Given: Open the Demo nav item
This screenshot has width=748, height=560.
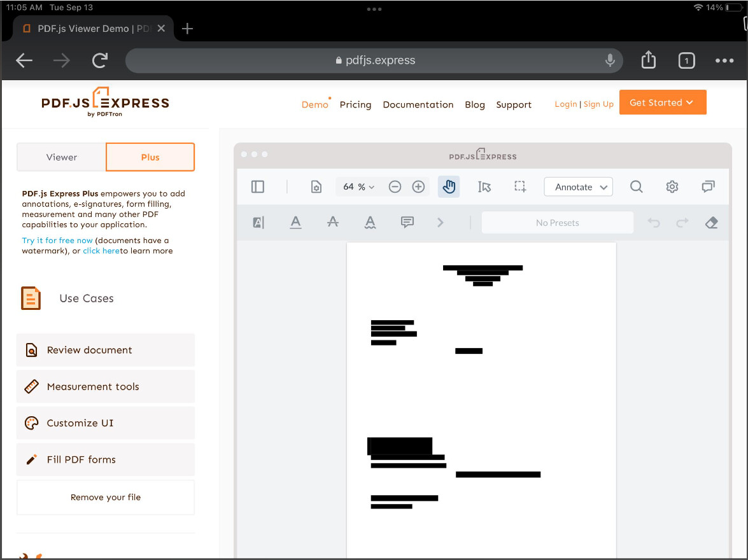Looking at the screenshot, I should pyautogui.click(x=315, y=104).
